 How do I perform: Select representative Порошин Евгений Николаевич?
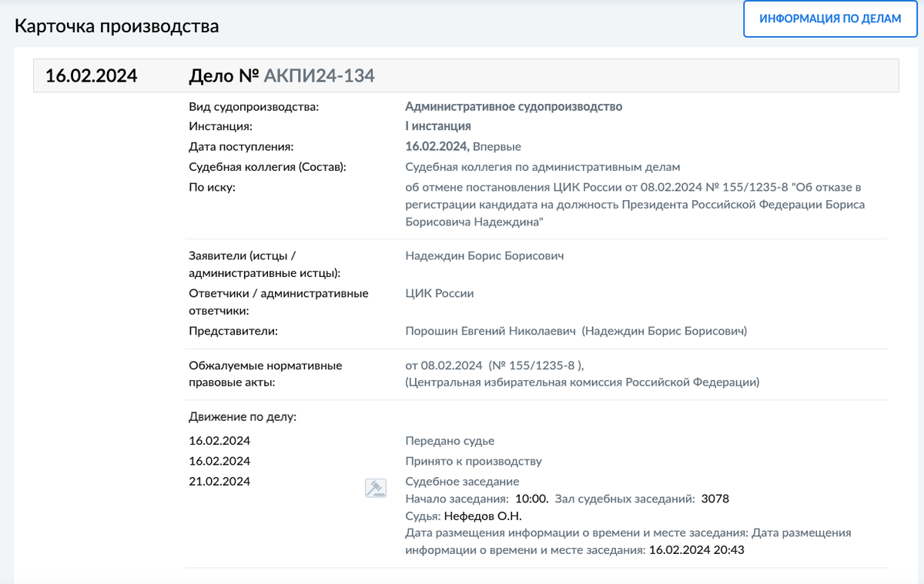coord(475,331)
